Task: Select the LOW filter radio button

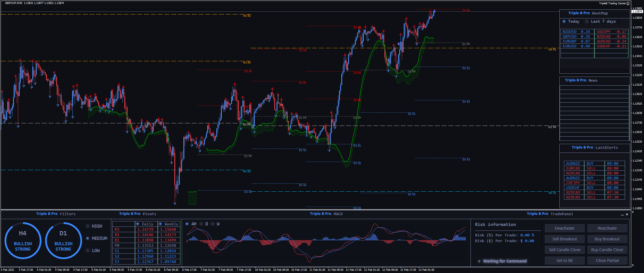Action: (88, 251)
